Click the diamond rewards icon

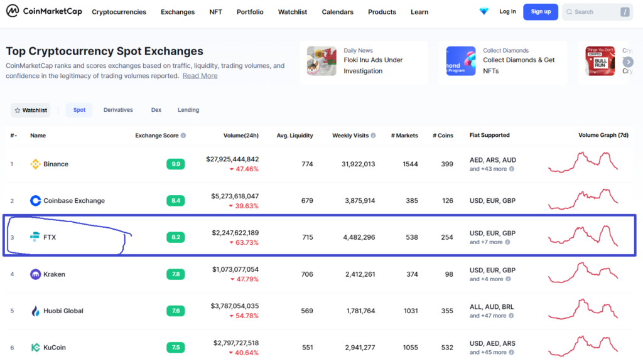[484, 11]
